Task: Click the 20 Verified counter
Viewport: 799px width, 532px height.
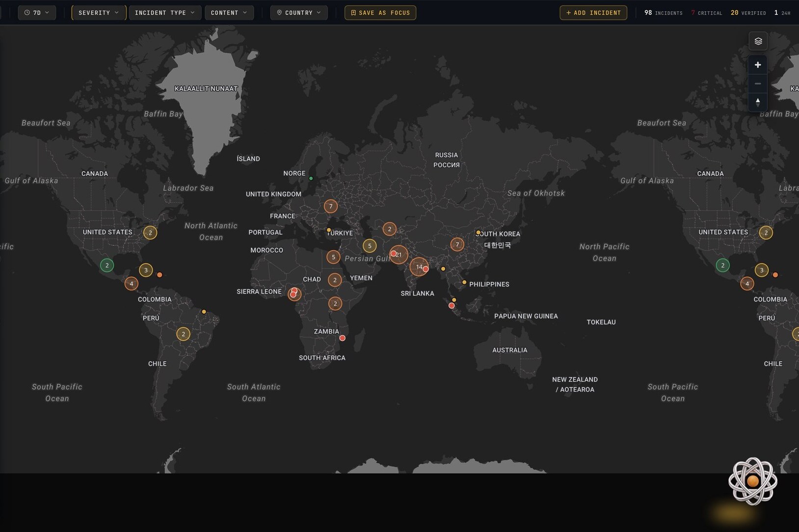Action: click(x=748, y=13)
